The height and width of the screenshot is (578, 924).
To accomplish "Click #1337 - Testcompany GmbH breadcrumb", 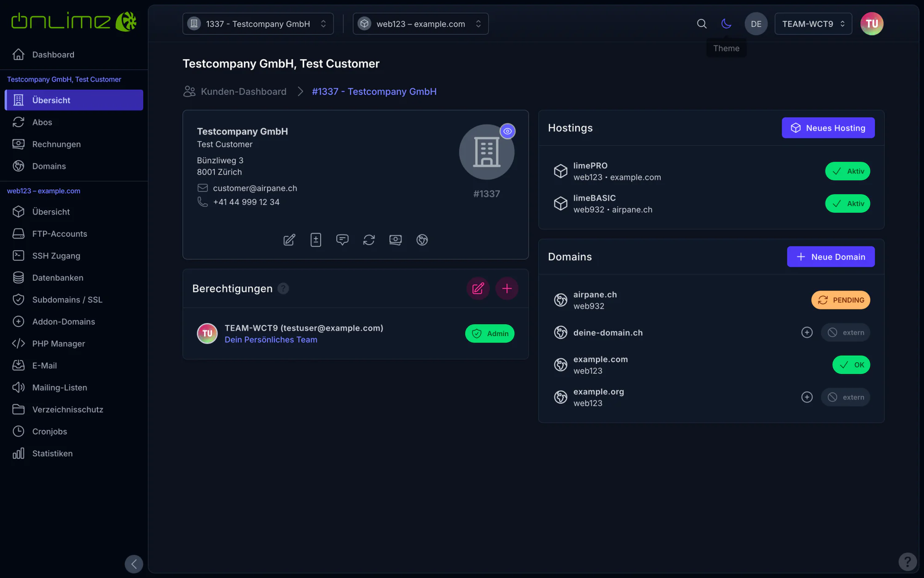I will [374, 92].
